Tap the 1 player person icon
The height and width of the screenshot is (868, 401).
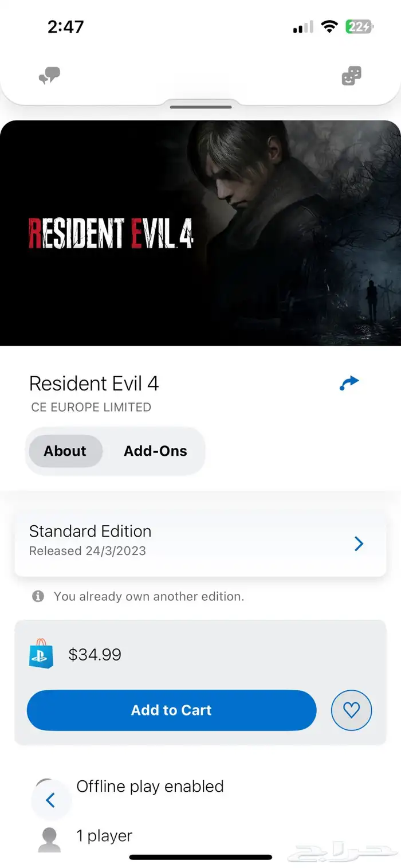(x=49, y=839)
